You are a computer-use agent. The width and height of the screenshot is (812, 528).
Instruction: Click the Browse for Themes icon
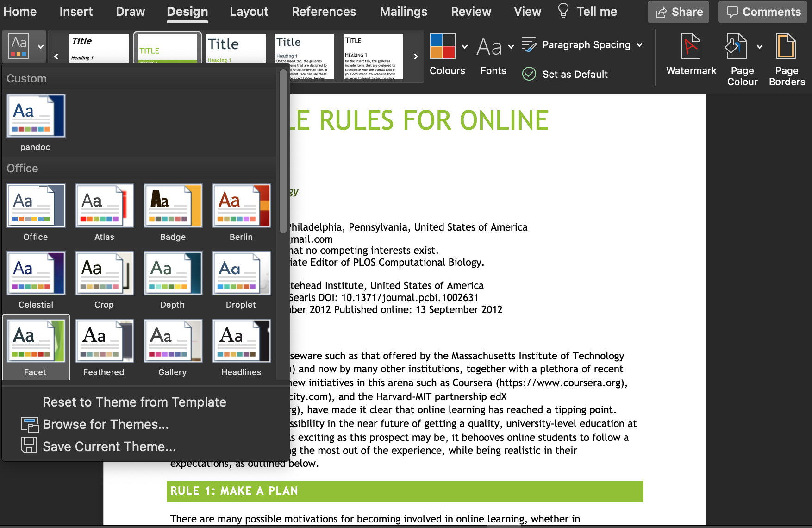(x=29, y=424)
